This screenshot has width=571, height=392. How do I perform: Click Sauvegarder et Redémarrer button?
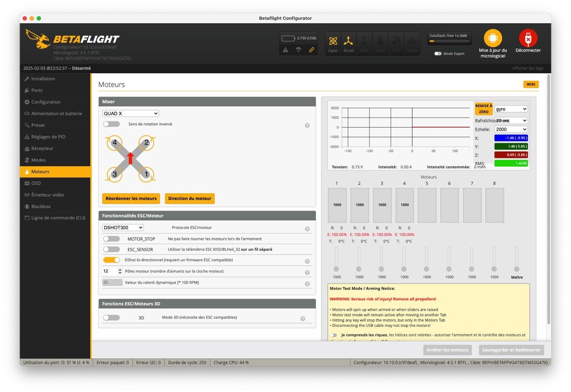[x=511, y=350]
